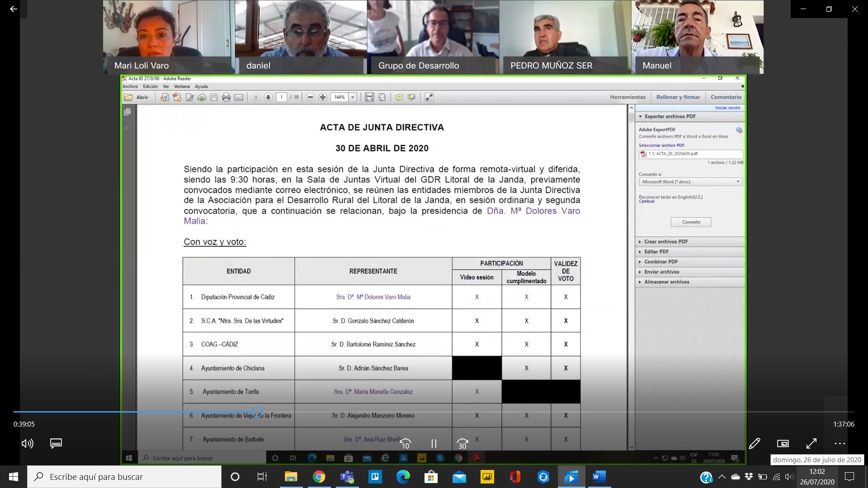
Task: Switch to the Herramientas pane tab
Action: point(627,97)
